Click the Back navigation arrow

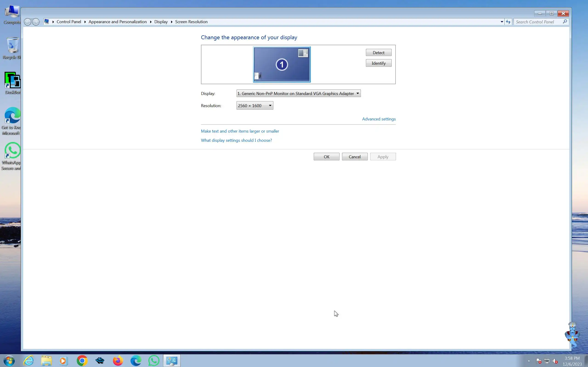(x=28, y=22)
